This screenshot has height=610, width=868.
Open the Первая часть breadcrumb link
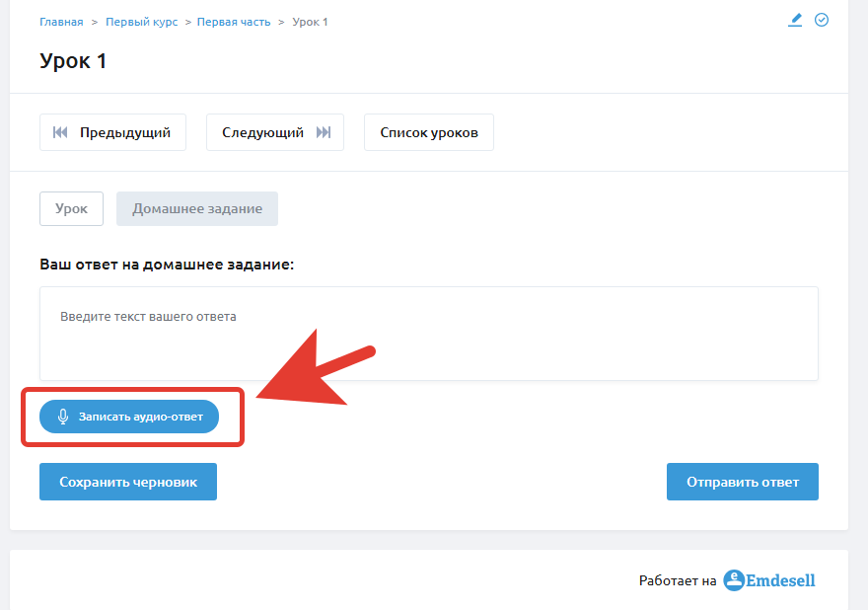[234, 22]
